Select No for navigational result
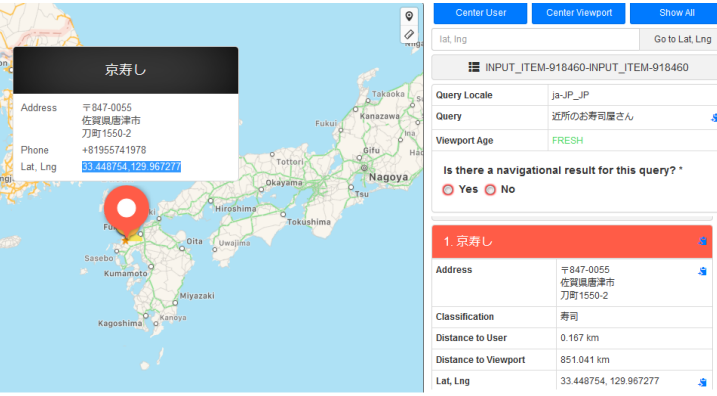 click(490, 189)
